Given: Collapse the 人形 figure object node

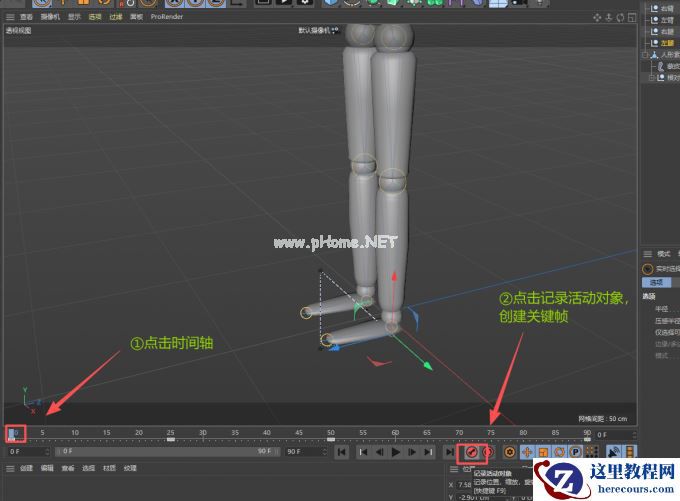Looking at the screenshot, I should 645,55.
